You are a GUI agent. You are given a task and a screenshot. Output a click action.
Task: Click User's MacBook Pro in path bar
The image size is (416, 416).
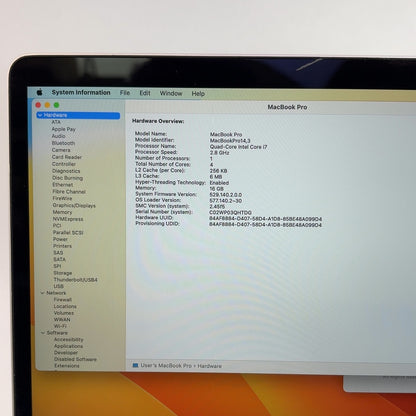click(x=166, y=365)
